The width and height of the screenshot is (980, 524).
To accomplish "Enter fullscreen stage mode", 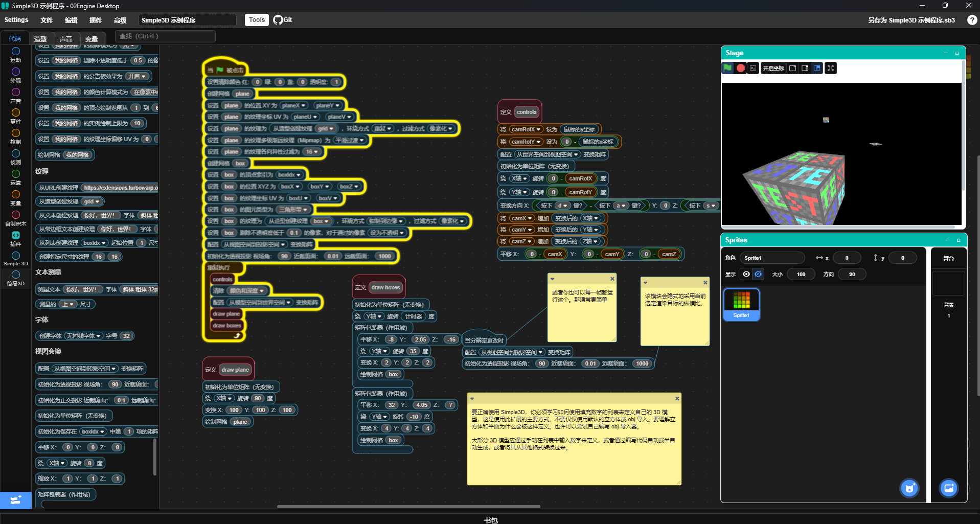I will 831,68.
